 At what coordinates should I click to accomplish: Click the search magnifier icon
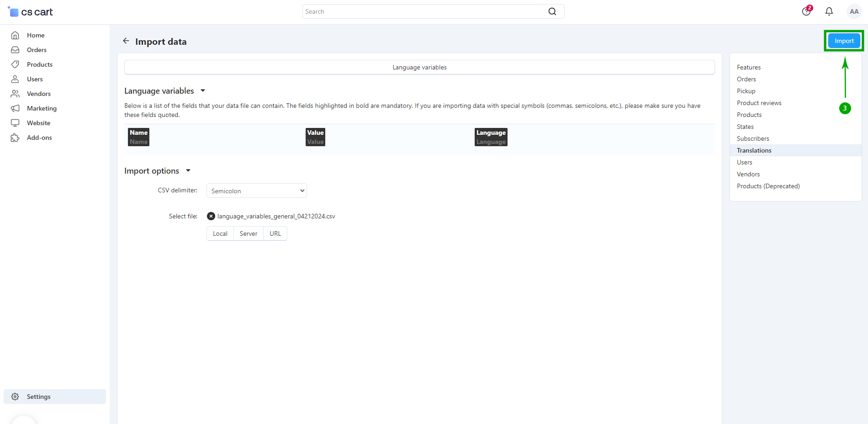coord(552,11)
